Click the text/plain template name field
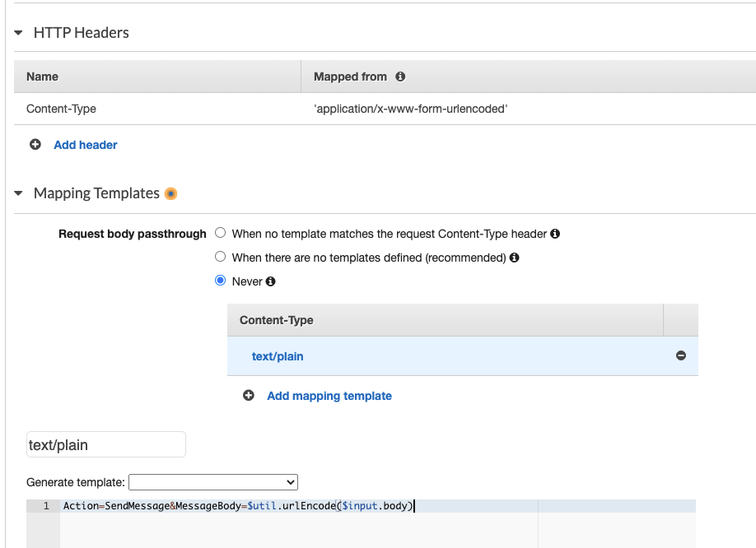Viewport: 756px width, 548px height. click(105, 444)
